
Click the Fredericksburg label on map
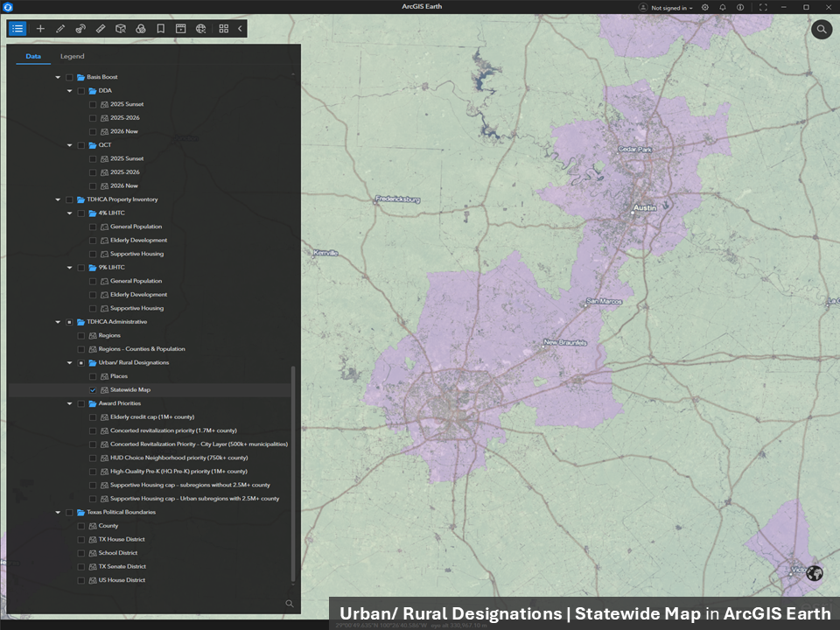coord(397,199)
